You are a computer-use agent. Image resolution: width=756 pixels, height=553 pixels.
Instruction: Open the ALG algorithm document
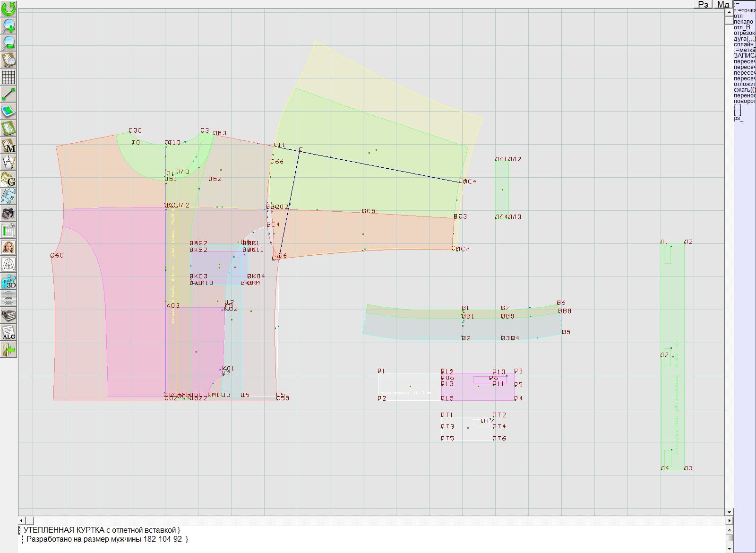coord(9,333)
